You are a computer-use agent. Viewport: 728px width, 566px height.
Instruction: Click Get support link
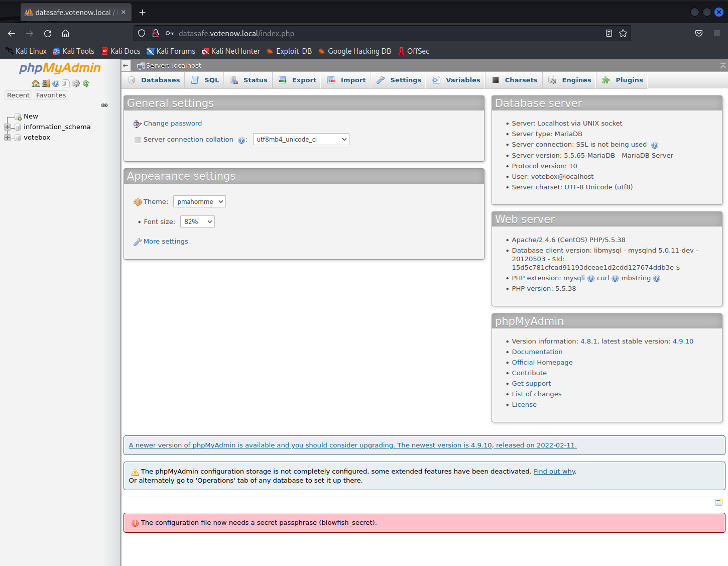pyautogui.click(x=531, y=384)
